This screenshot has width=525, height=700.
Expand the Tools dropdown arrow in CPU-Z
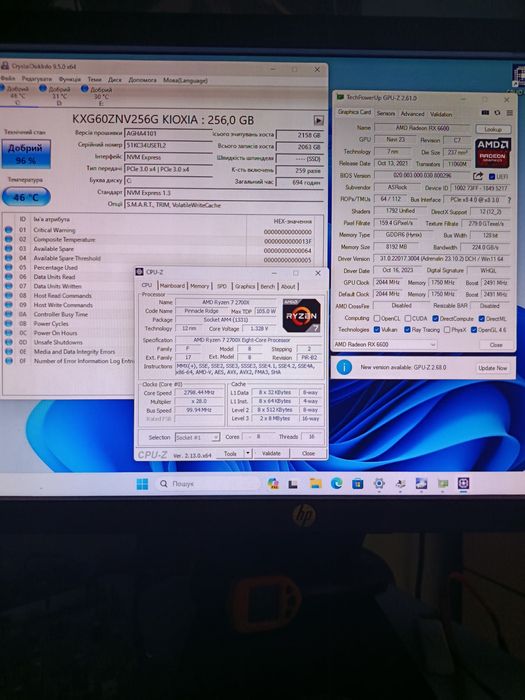click(248, 453)
